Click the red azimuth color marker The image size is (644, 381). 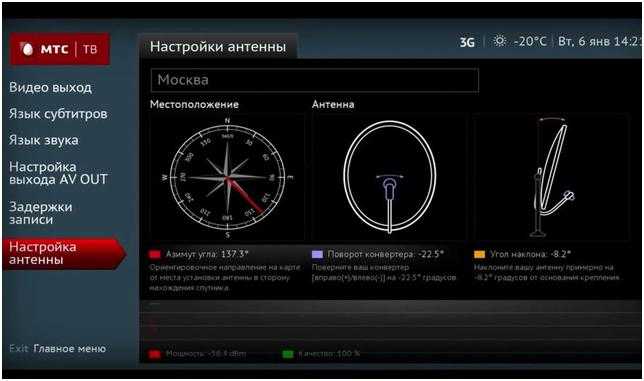click(x=155, y=255)
